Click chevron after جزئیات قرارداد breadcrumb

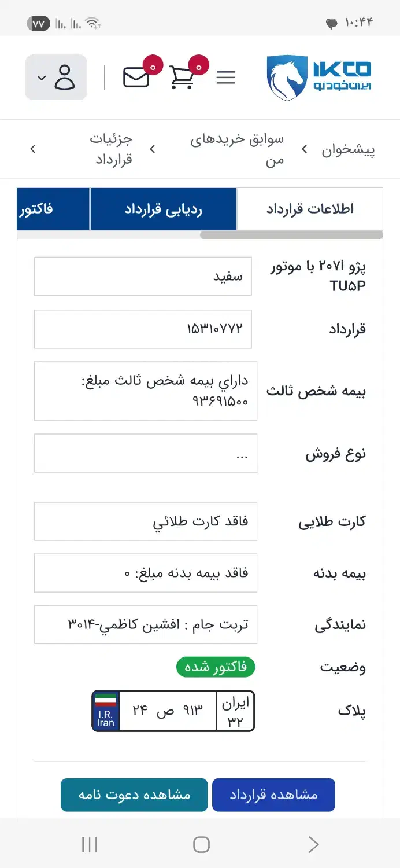pyautogui.click(x=33, y=149)
